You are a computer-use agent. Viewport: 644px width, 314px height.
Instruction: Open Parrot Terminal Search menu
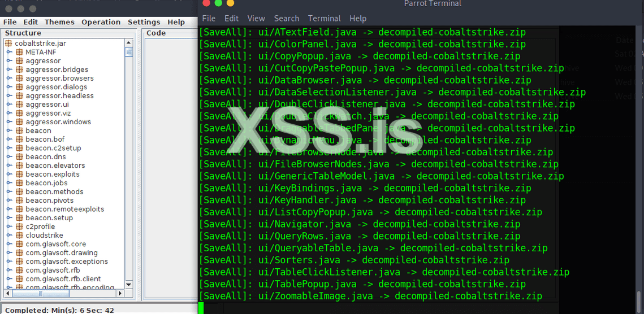(x=287, y=19)
